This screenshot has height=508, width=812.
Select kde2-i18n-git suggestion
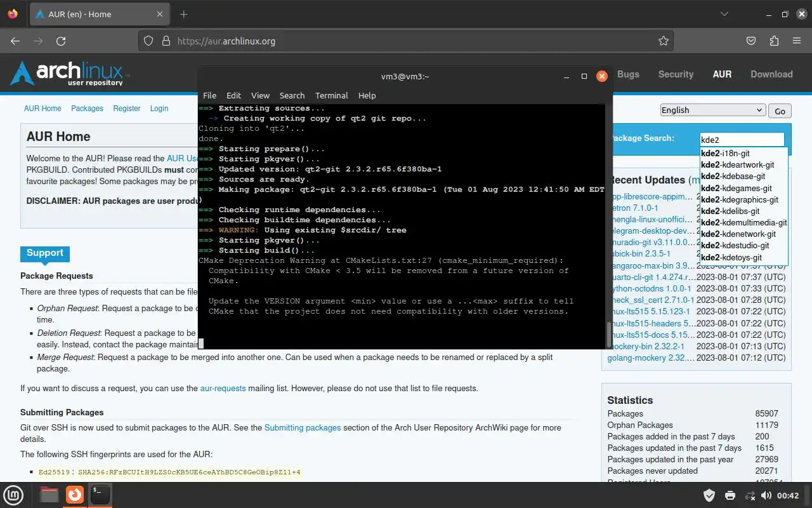(743, 153)
